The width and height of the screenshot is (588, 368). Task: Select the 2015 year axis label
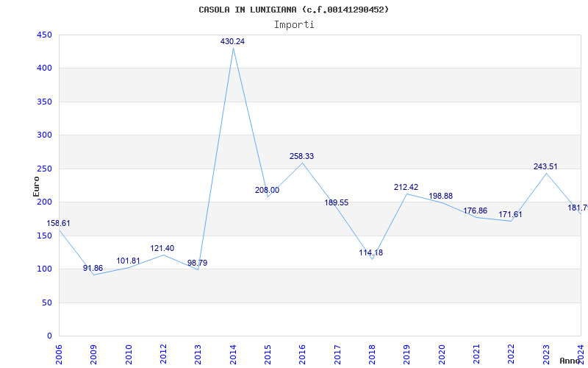[268, 355]
